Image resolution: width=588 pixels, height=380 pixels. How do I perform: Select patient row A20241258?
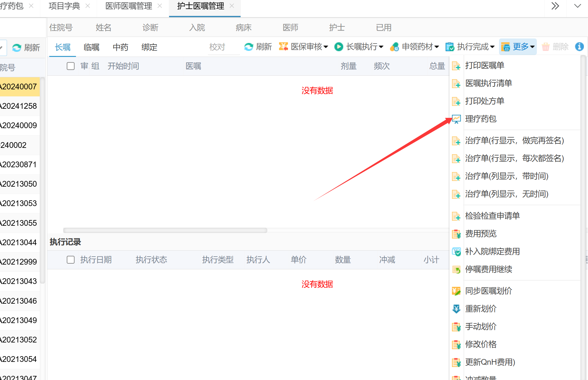20,106
